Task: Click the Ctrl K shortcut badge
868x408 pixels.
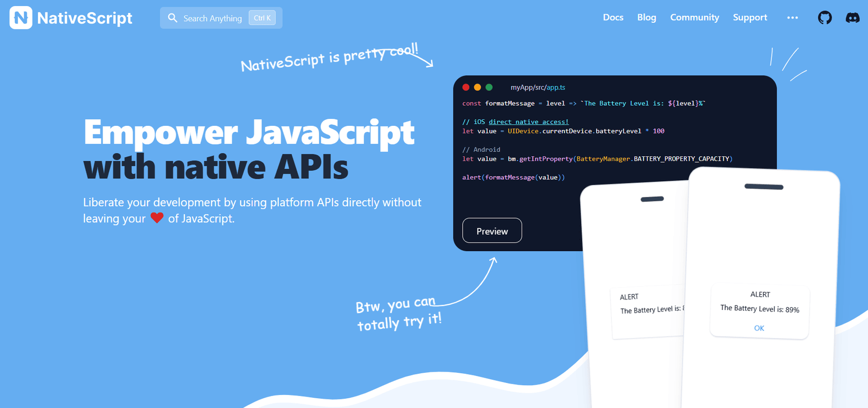Action: 262,18
